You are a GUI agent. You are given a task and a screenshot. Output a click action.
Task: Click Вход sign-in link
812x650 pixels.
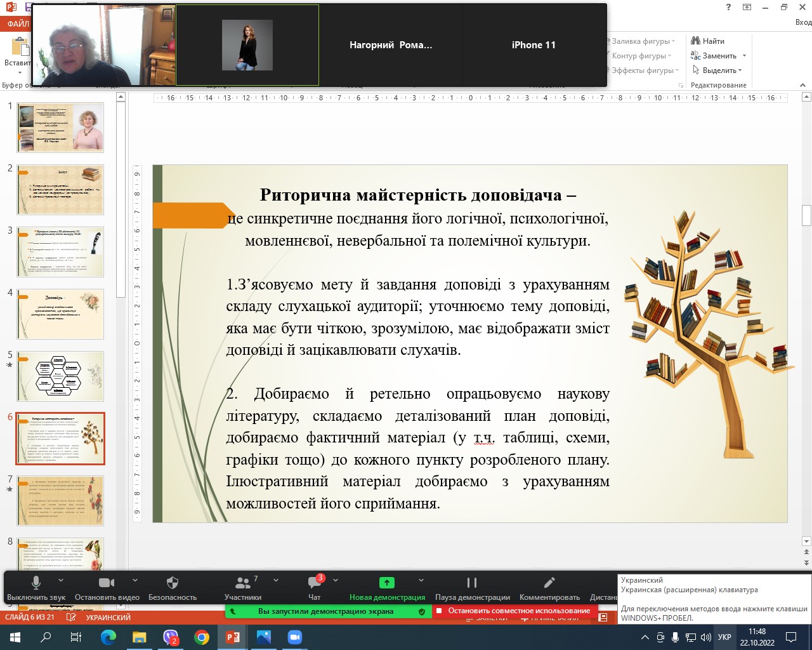click(x=803, y=22)
